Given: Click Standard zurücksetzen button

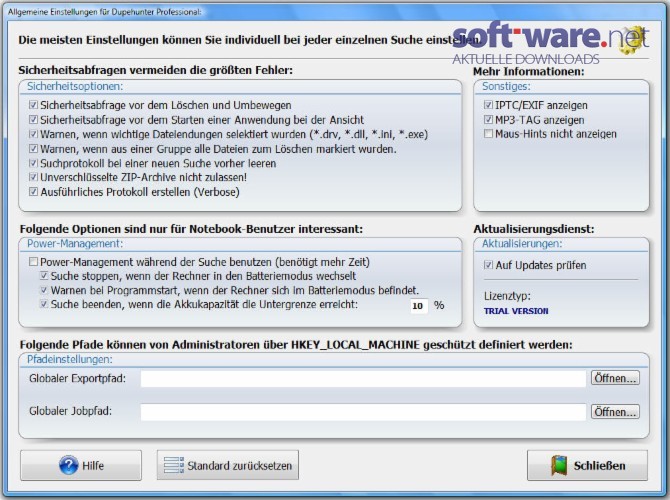Looking at the screenshot, I should point(228,465).
